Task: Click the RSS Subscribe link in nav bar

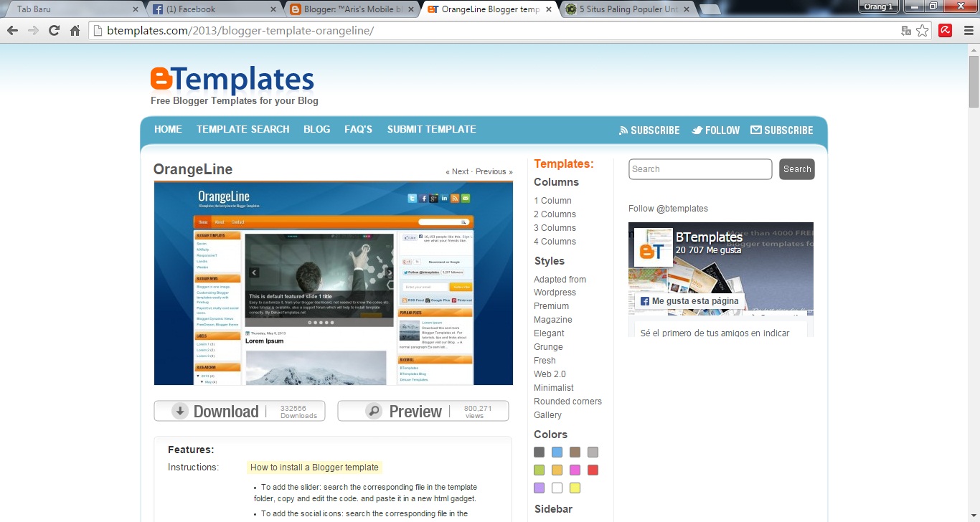Action: coord(649,130)
